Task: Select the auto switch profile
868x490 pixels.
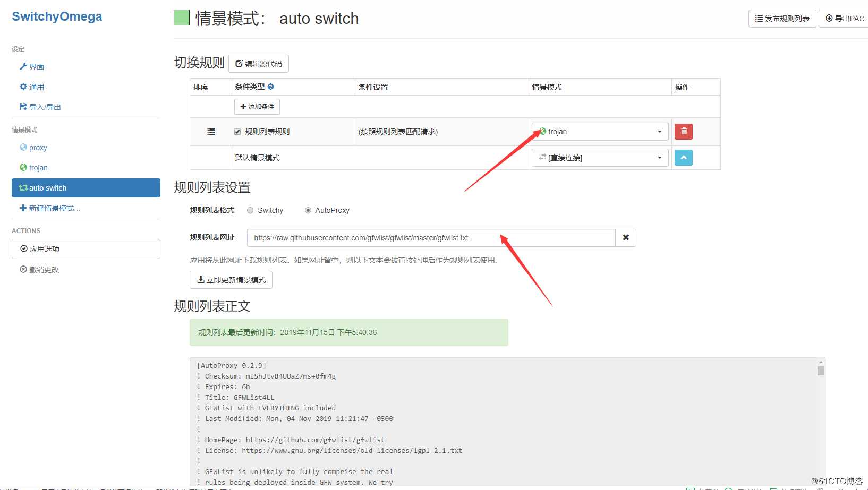Action: [x=86, y=188]
